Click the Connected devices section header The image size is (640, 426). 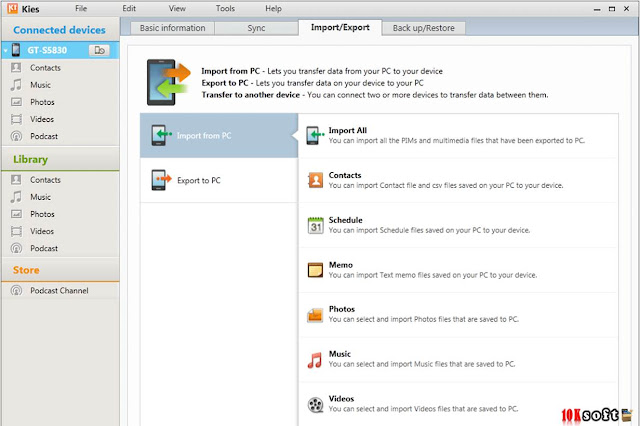(59, 30)
